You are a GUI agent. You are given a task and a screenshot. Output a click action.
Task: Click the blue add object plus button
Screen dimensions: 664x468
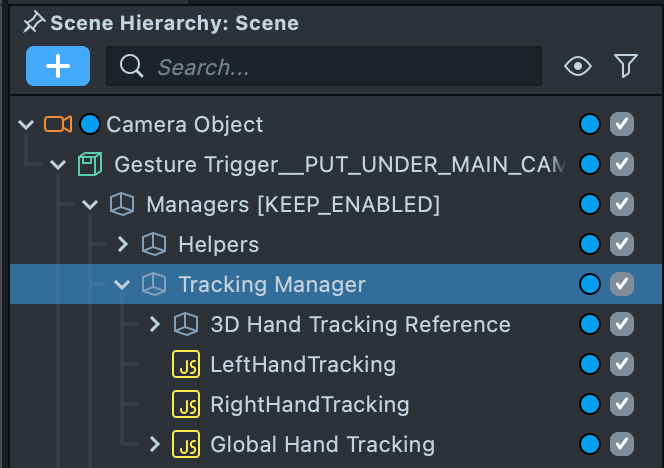(x=58, y=66)
